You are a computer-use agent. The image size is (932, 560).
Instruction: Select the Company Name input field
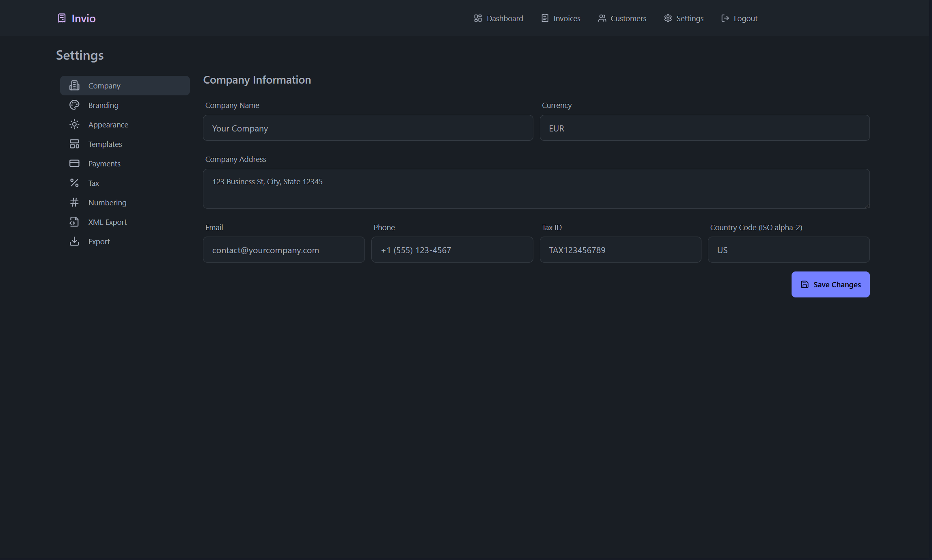pyautogui.click(x=367, y=128)
